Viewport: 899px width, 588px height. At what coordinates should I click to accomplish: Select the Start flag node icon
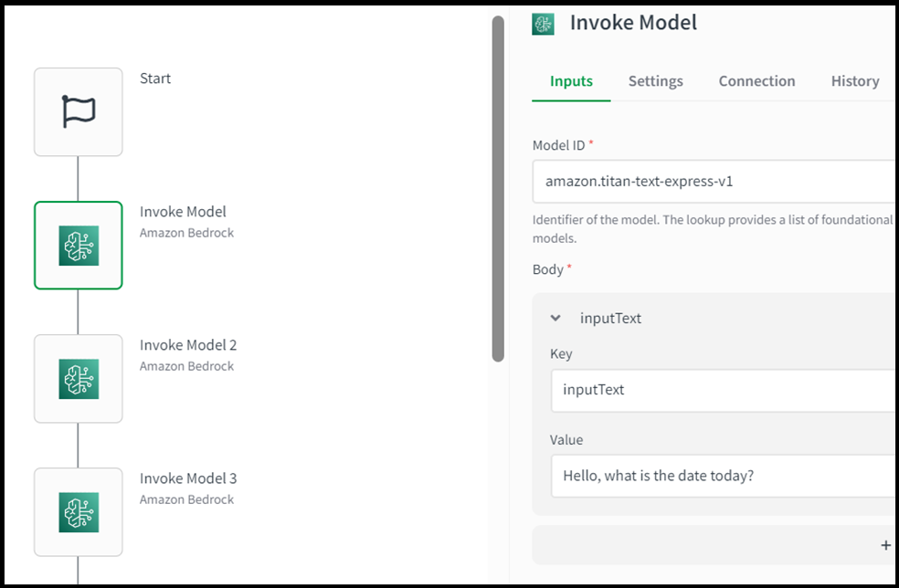pyautogui.click(x=78, y=111)
